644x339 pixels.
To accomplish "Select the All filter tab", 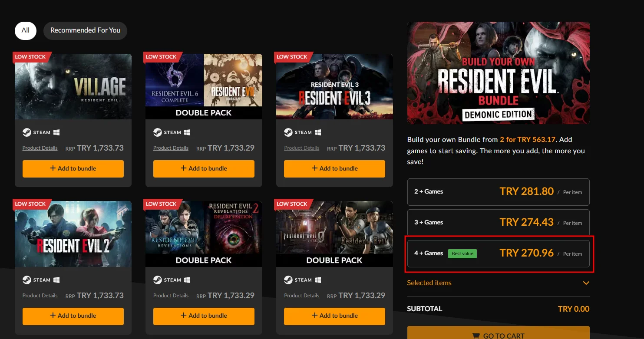I will (26, 30).
